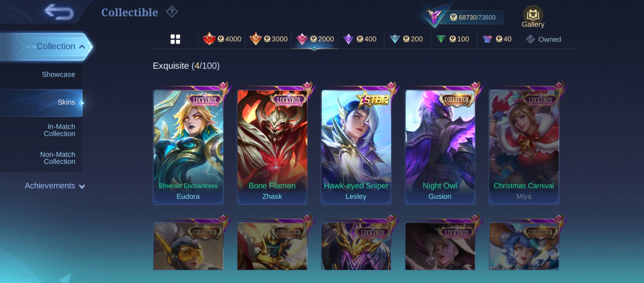The height and width of the screenshot is (283, 644).
Task: Go back using the return arrow
Action: (x=59, y=12)
